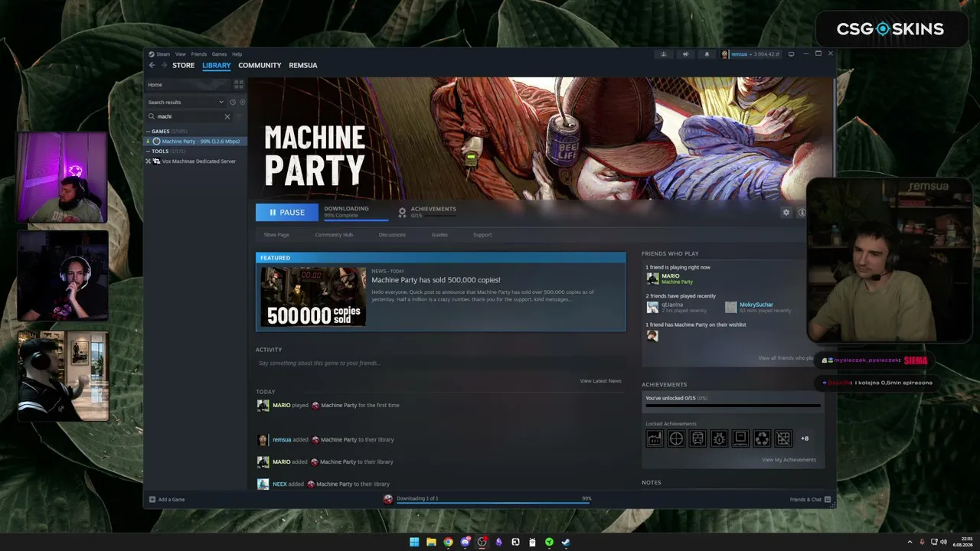The image size is (980, 551).
Task: Open wishlist friend's avatar
Action: coord(652,335)
